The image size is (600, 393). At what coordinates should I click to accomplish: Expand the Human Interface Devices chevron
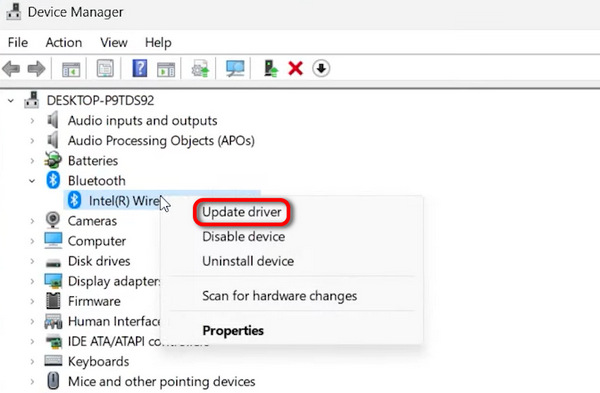click(33, 321)
